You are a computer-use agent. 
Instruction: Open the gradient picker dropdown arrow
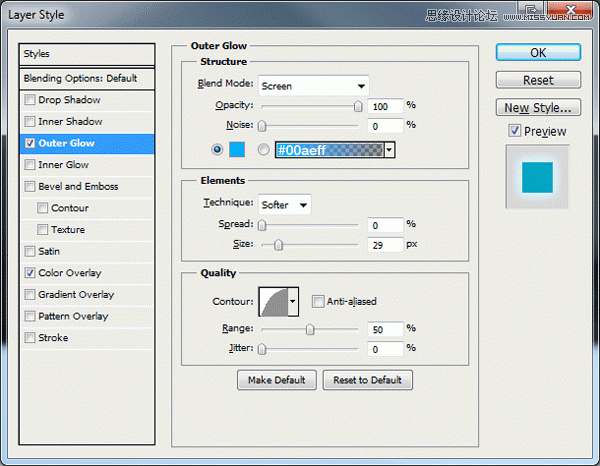pyautogui.click(x=389, y=150)
